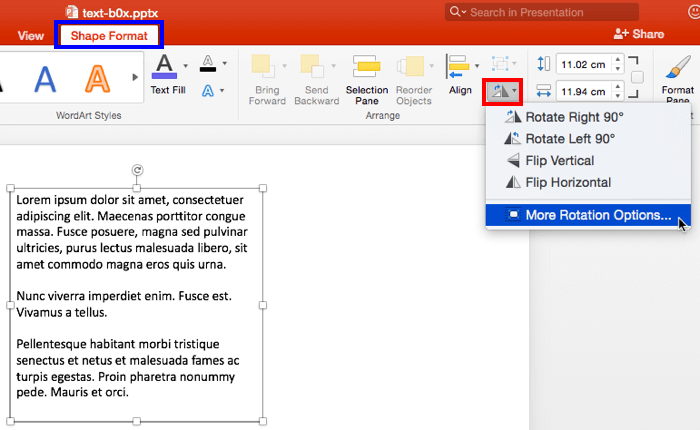Open the Selection Pane
This screenshot has width=700, height=430.
(x=367, y=80)
